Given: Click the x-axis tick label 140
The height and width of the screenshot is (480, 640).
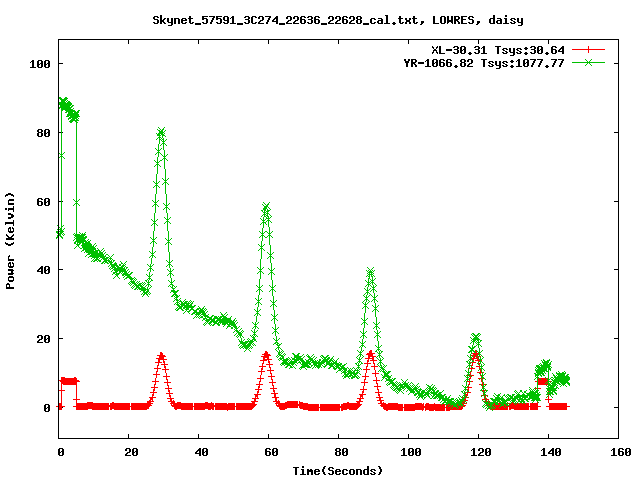Looking at the screenshot, I should pyautogui.click(x=551, y=452).
